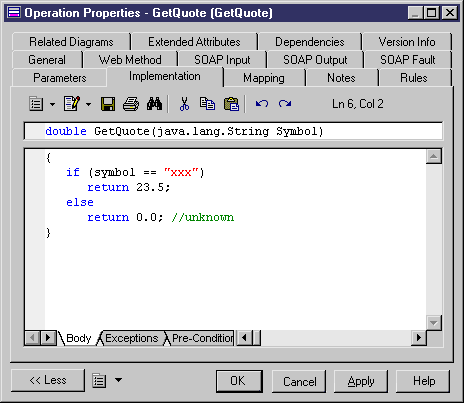Redo edit with the redo arrow
Viewport: 464px width, 403px height.
pos(285,104)
